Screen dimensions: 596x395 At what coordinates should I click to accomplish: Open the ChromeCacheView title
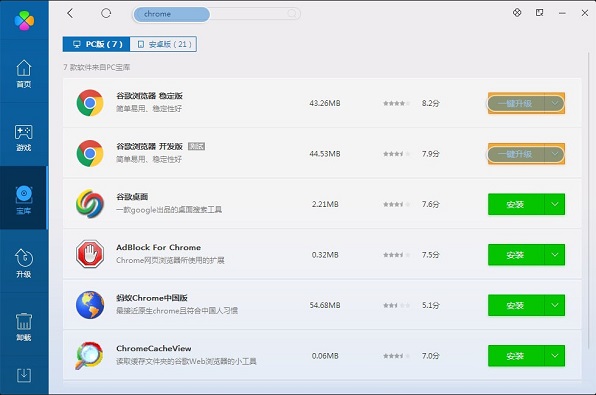point(154,348)
